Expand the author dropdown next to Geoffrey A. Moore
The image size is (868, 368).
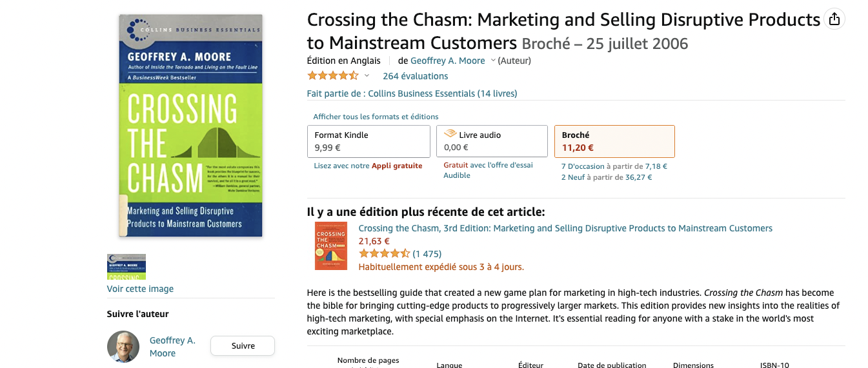click(x=493, y=61)
